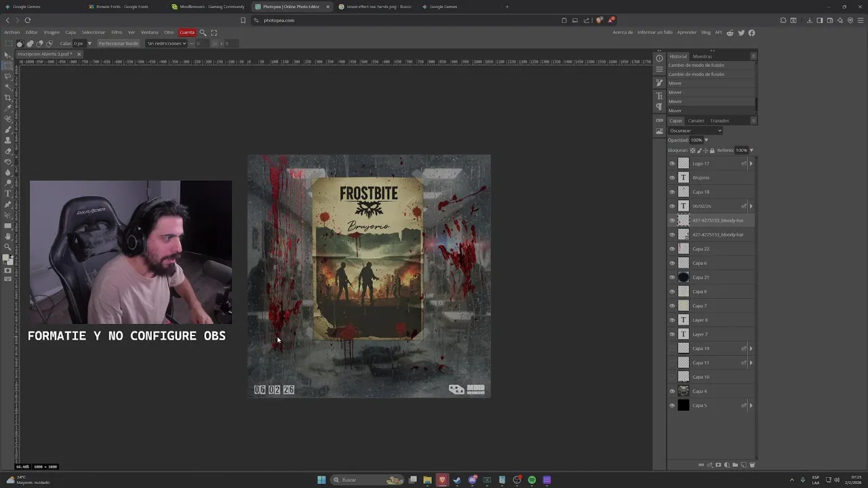This screenshot has width=868, height=488.
Task: Toggle visibility of Capa 18
Action: point(672,192)
